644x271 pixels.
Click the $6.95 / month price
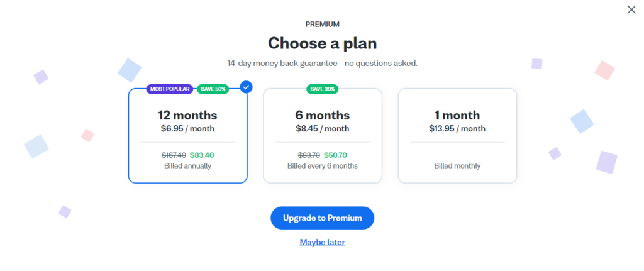(187, 128)
